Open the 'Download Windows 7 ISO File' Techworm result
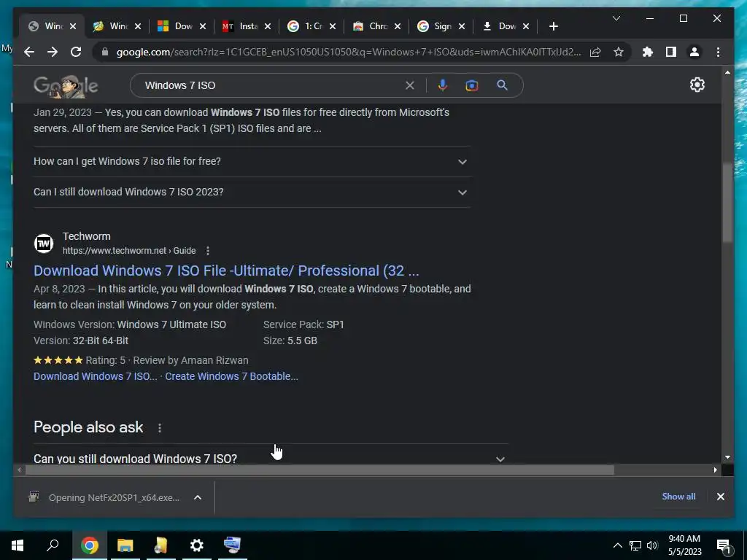Viewport: 747px width, 560px height. (x=226, y=271)
